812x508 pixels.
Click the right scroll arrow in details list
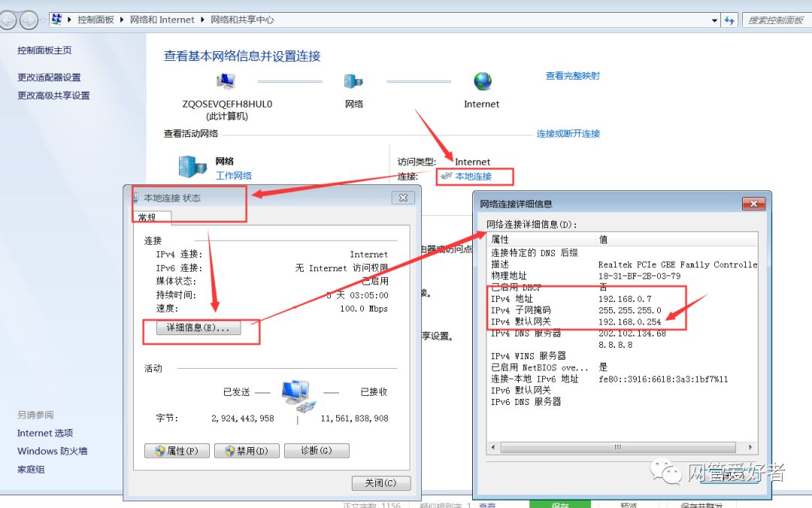point(750,447)
